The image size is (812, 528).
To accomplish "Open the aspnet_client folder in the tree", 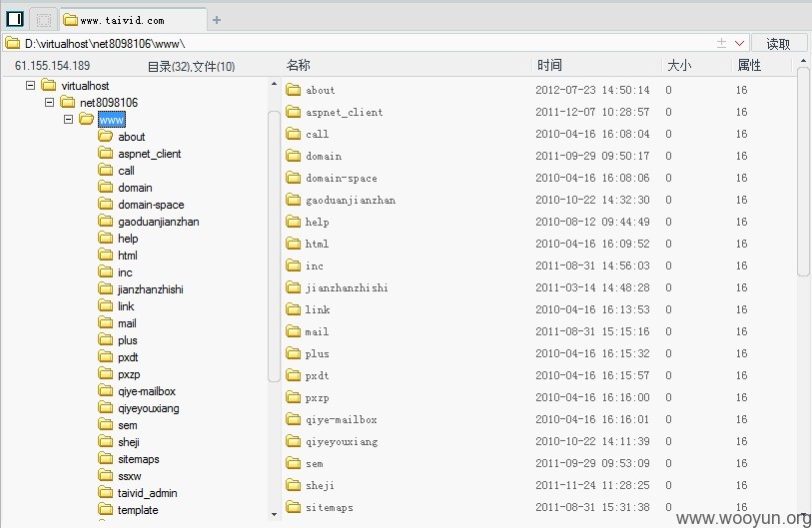I will click(139, 154).
